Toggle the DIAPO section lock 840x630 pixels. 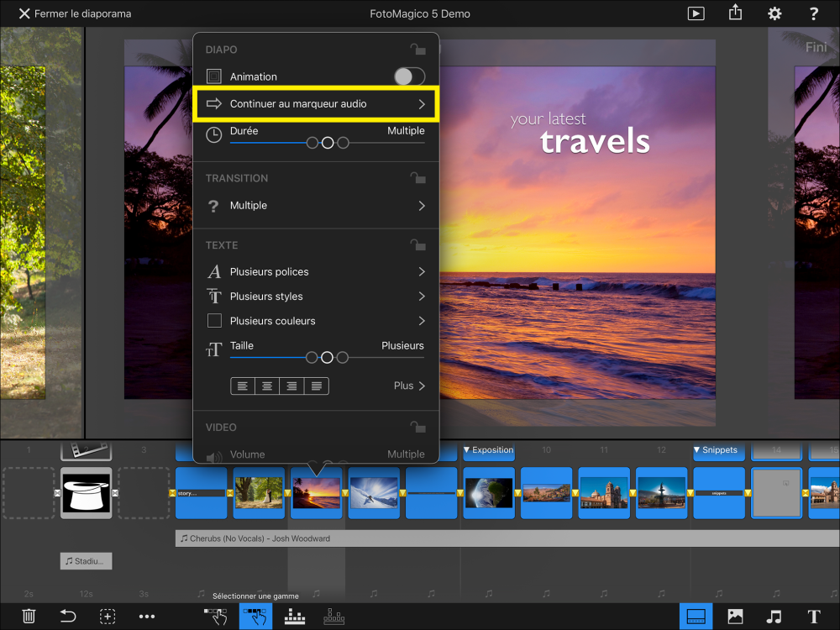416,50
